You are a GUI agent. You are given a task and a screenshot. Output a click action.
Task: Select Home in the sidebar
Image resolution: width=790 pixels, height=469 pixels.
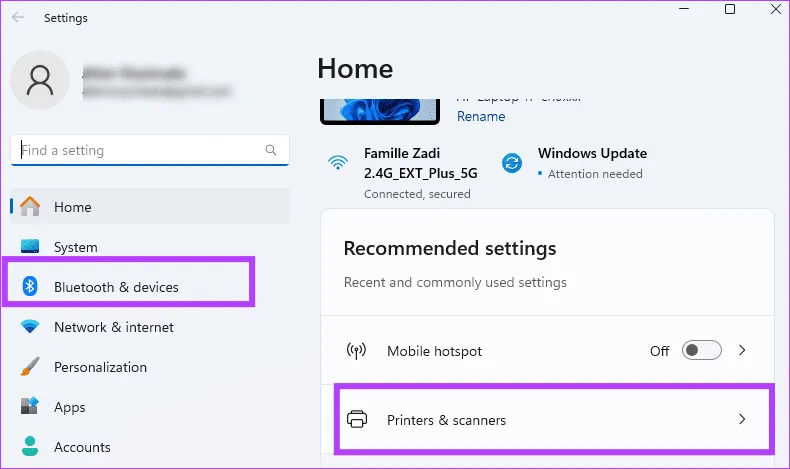pyautogui.click(x=72, y=207)
